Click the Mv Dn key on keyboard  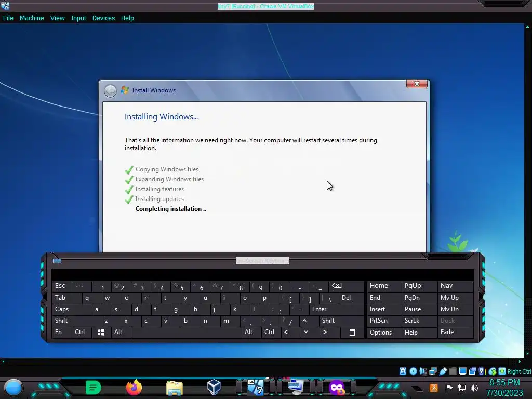coord(455,310)
